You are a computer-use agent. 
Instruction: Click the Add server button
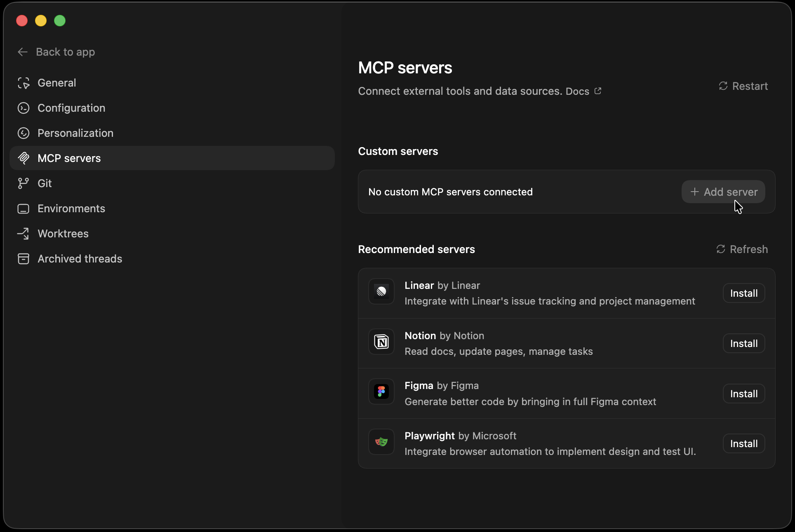[723, 192]
